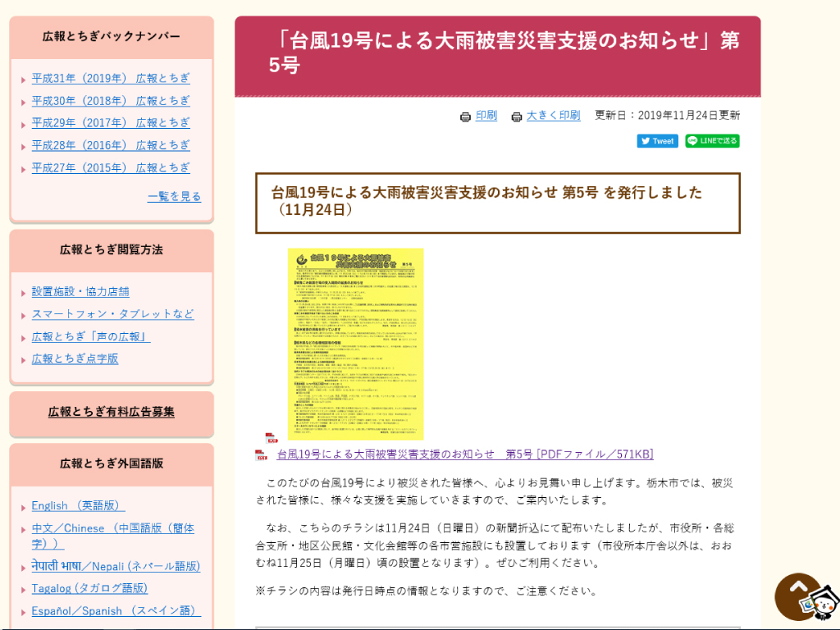Click the 広報とちぎバックナンバー heading

(x=112, y=36)
